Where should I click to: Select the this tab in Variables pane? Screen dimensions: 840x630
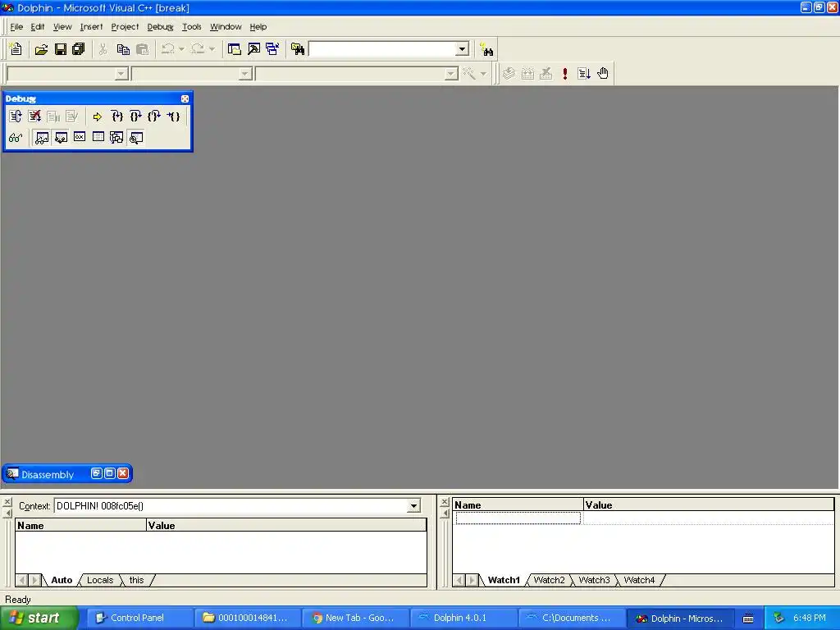137,580
